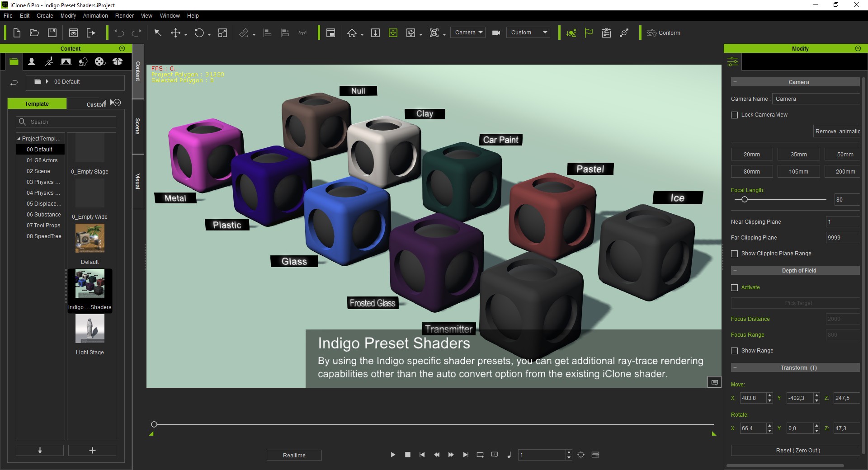Click the Modify panel sliders icon
This screenshot has height=470, width=868.
[x=733, y=61]
